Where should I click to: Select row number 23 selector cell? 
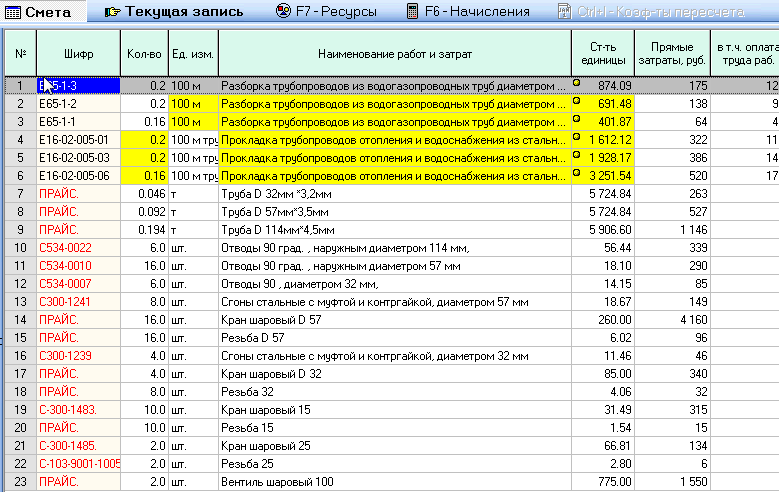pos(20,482)
